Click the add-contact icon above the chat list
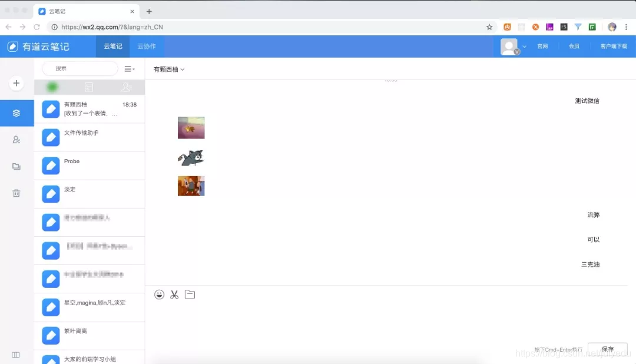 pyautogui.click(x=125, y=87)
